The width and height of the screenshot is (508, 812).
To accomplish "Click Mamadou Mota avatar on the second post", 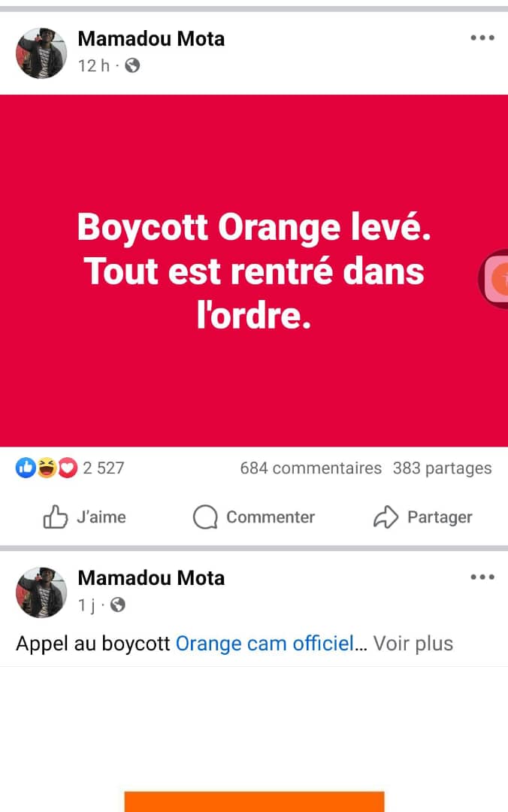I will (x=41, y=592).
